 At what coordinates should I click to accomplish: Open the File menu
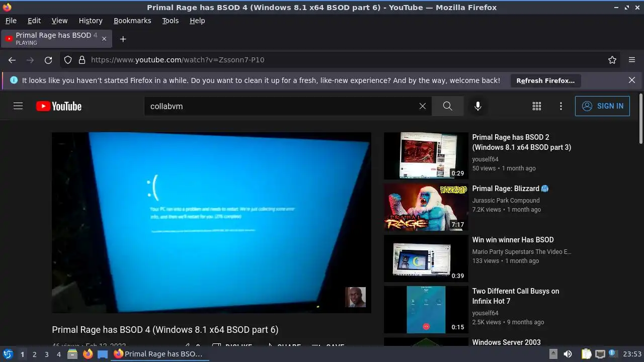11,21
